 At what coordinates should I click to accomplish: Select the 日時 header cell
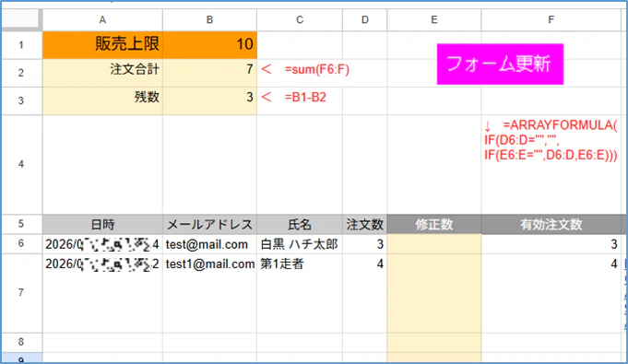(x=102, y=224)
